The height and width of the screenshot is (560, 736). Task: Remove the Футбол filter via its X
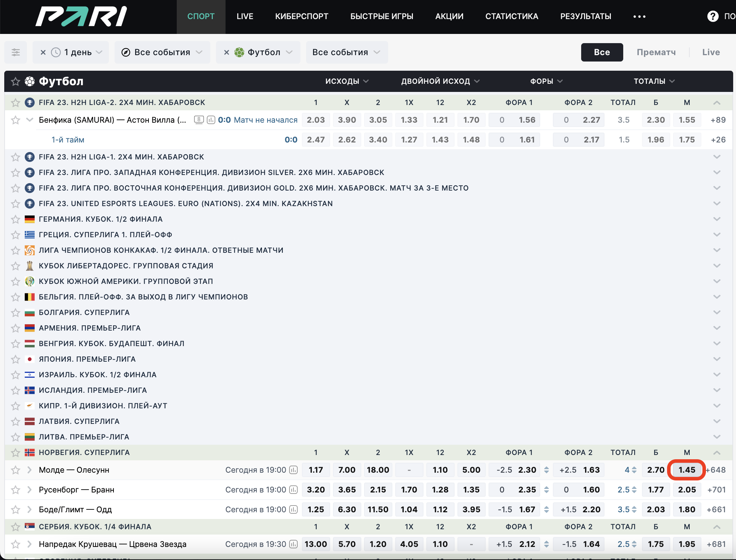[x=227, y=52]
